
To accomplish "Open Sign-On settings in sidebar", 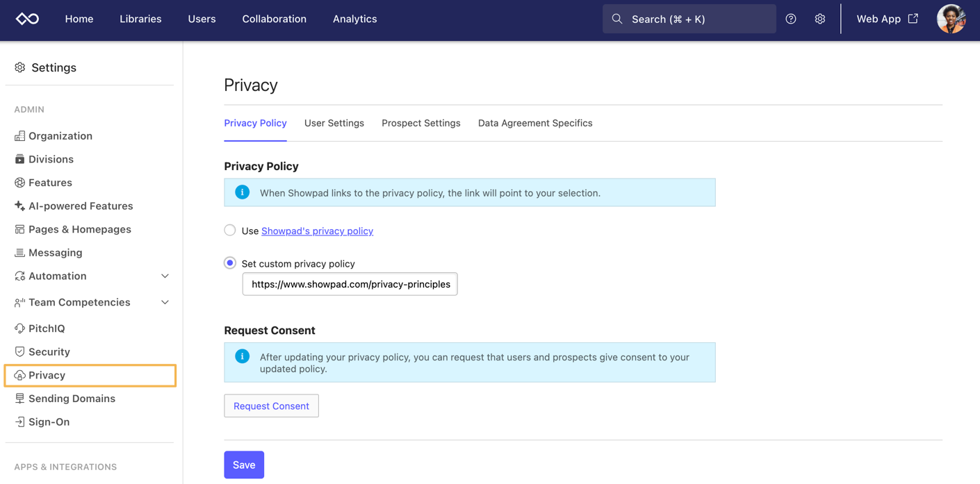I will click(49, 422).
